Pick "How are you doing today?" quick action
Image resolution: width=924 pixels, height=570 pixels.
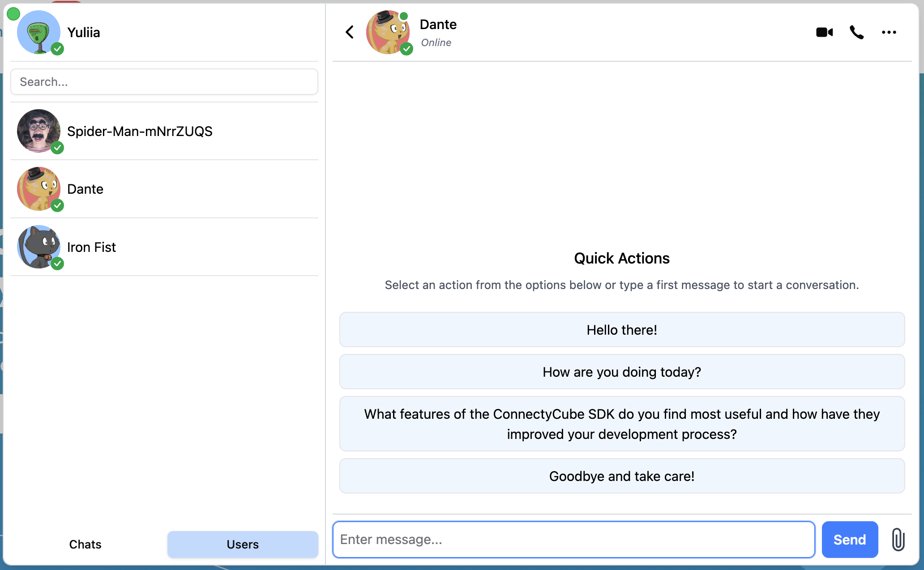(622, 372)
